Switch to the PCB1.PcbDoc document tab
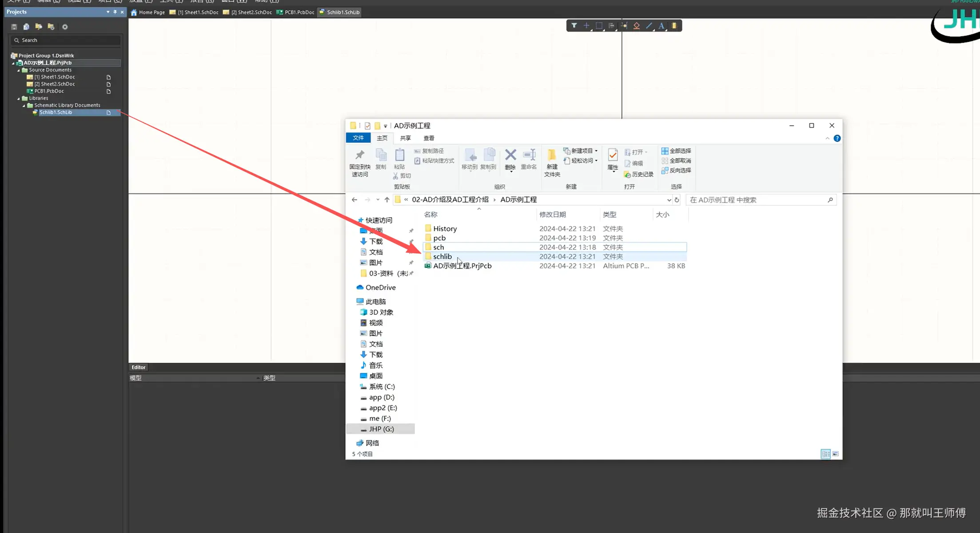Viewport: 980px width, 533px height. pyautogui.click(x=295, y=12)
